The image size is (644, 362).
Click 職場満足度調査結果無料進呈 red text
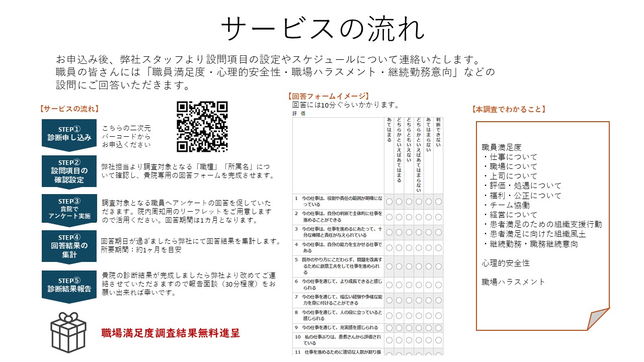(x=171, y=333)
